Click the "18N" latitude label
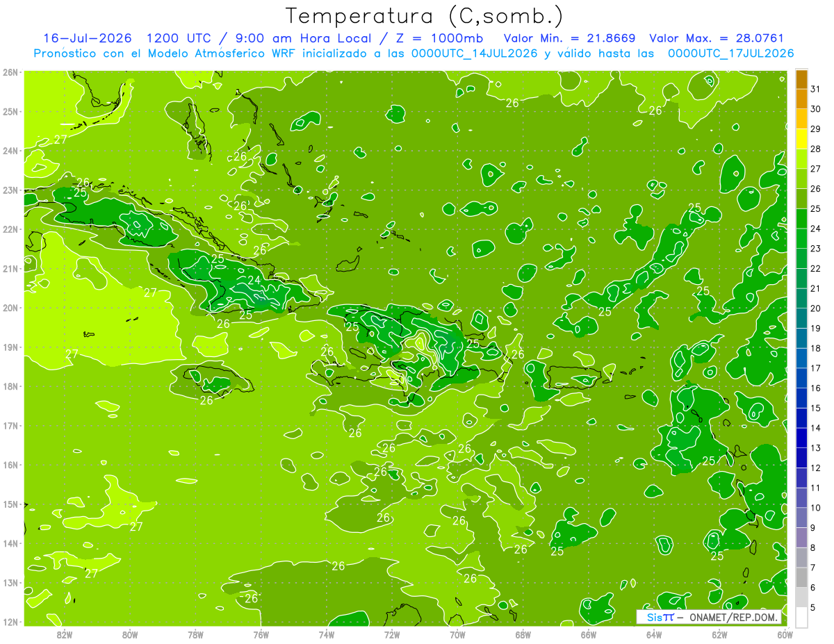 pyautogui.click(x=10, y=386)
